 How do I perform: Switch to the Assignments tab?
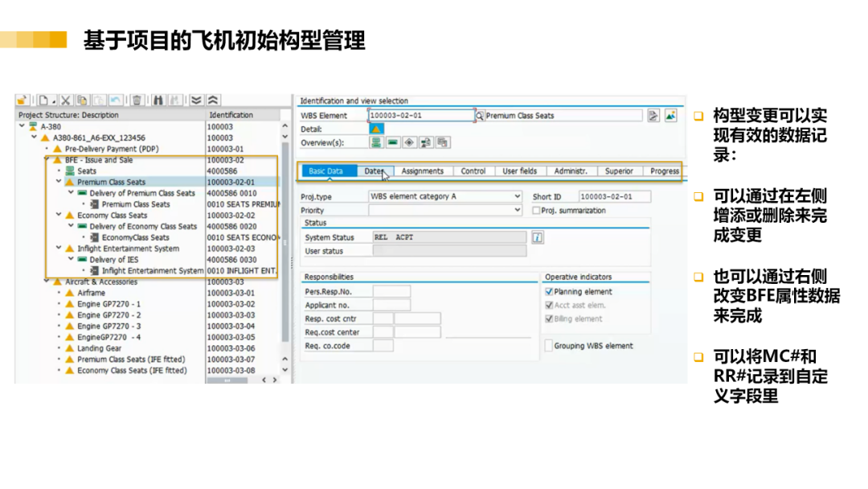click(x=423, y=171)
